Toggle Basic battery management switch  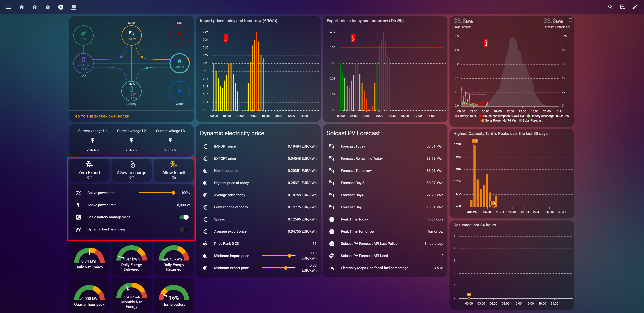click(x=184, y=217)
